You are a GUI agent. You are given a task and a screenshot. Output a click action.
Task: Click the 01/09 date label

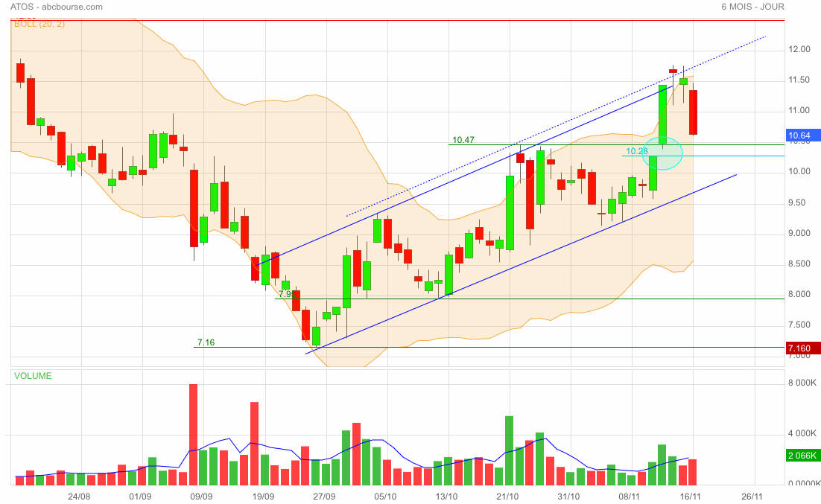(140, 497)
